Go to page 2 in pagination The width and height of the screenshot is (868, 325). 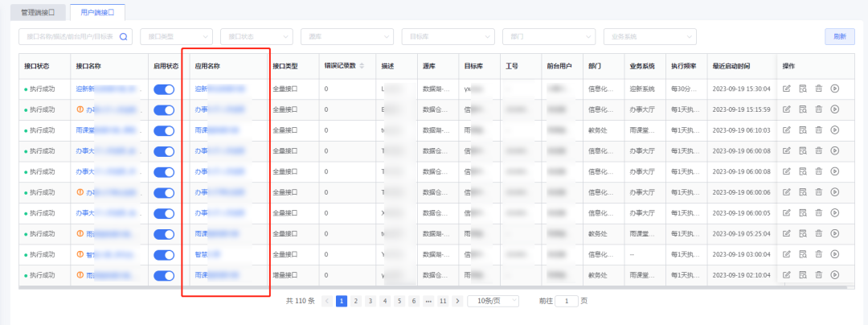pyautogui.click(x=356, y=301)
